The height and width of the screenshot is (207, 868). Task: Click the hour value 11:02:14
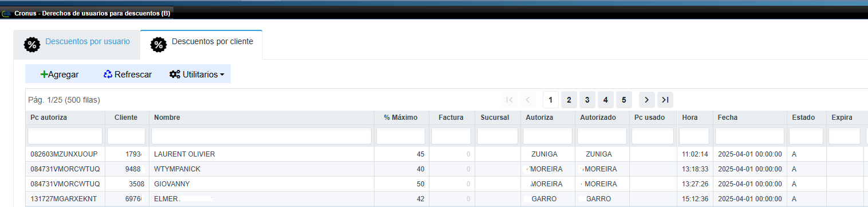(695, 154)
